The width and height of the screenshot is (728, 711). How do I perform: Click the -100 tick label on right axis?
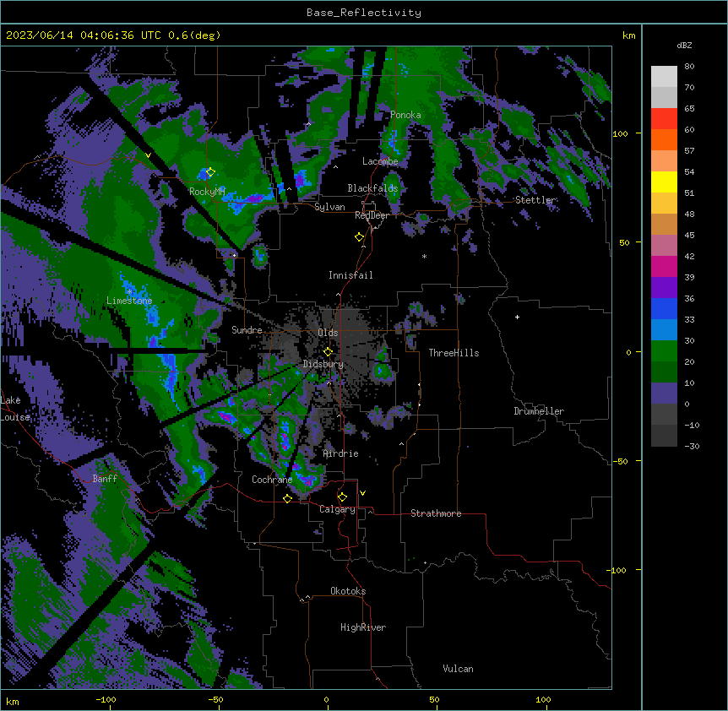[x=617, y=570]
